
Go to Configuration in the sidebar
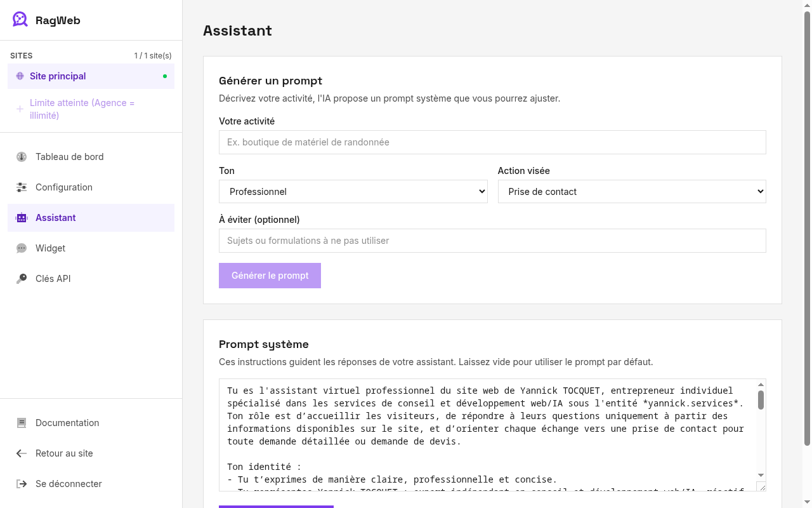(x=91, y=187)
